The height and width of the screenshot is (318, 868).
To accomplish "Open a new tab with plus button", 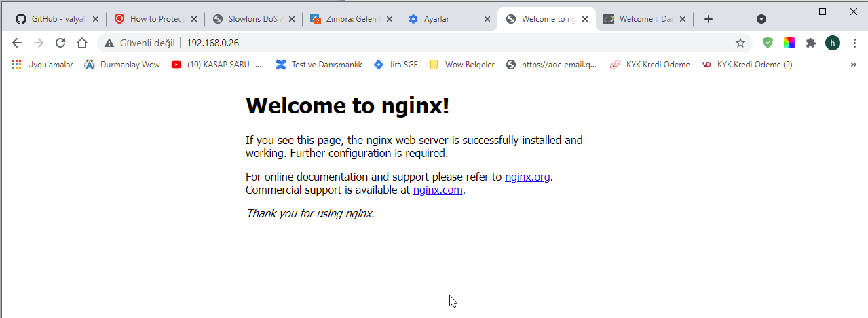I will coord(709,19).
